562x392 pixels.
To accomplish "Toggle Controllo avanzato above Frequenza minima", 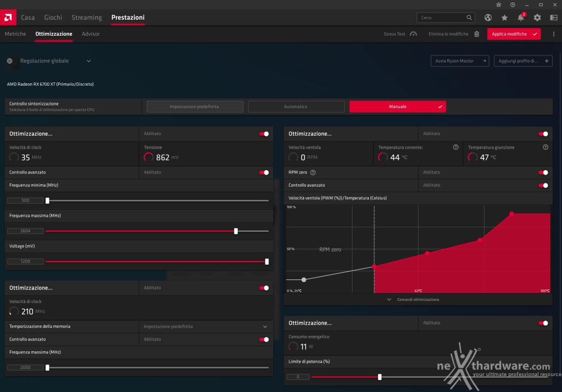I will [x=264, y=172].
